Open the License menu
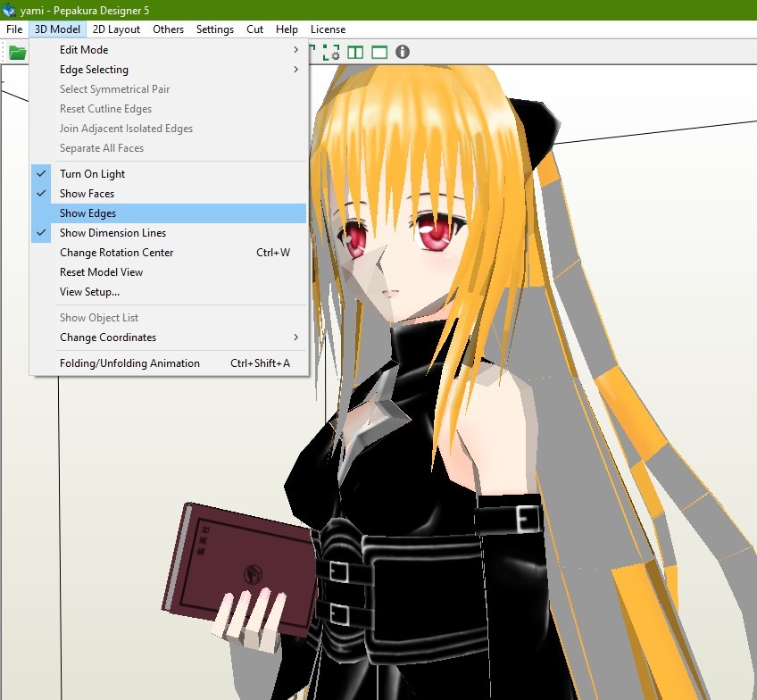This screenshot has height=700, width=757. (x=328, y=29)
